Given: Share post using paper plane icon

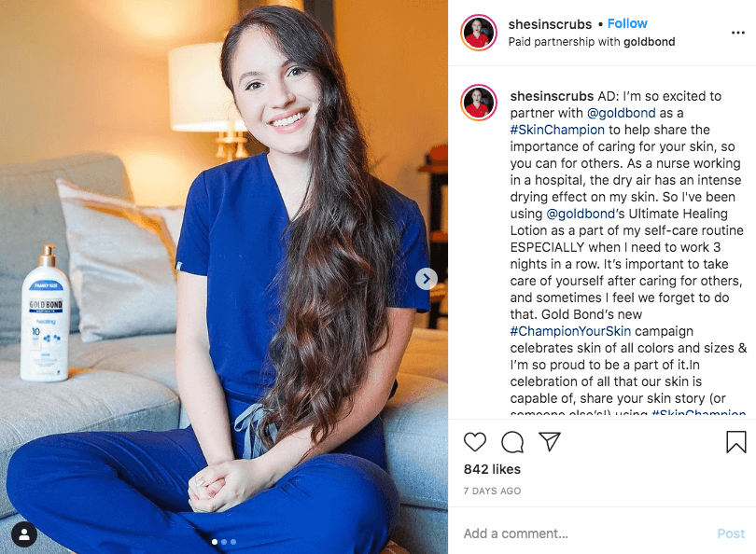Looking at the screenshot, I should click(x=549, y=441).
